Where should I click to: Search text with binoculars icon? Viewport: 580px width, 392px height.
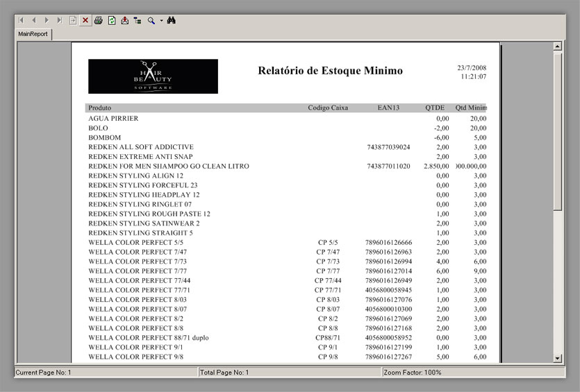(x=171, y=20)
